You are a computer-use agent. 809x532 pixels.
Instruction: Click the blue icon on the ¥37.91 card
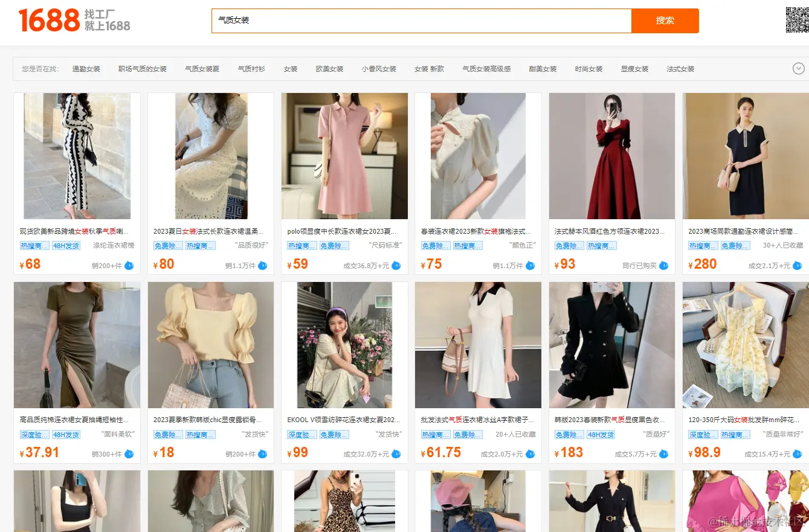pyautogui.click(x=129, y=454)
